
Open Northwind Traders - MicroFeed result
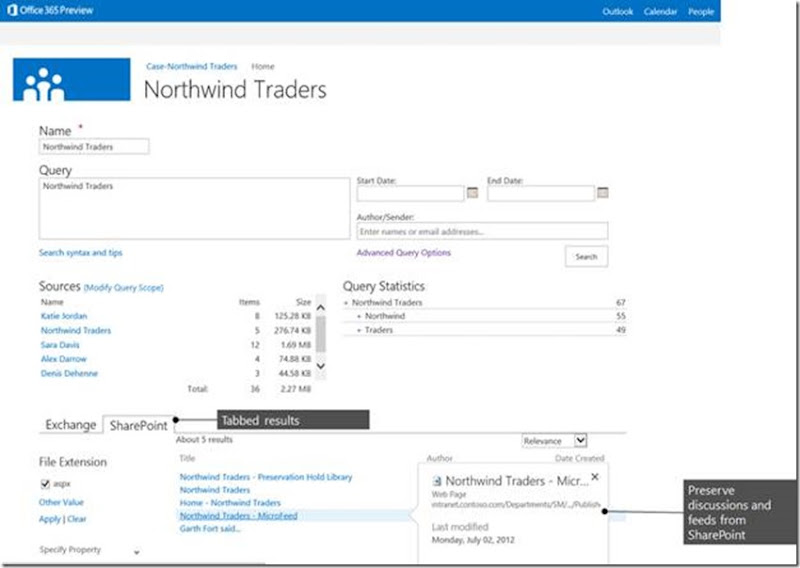point(238,516)
